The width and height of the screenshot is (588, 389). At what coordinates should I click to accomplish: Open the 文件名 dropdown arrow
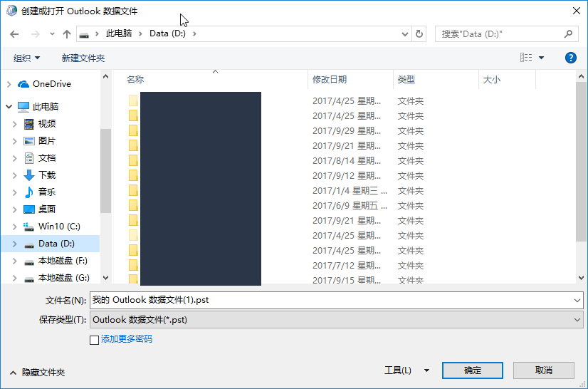point(577,301)
